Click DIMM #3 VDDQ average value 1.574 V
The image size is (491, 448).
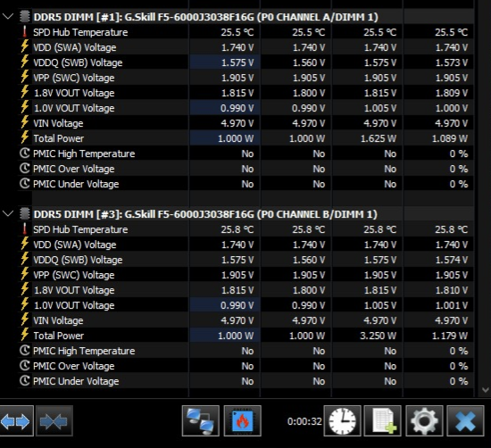click(451, 260)
